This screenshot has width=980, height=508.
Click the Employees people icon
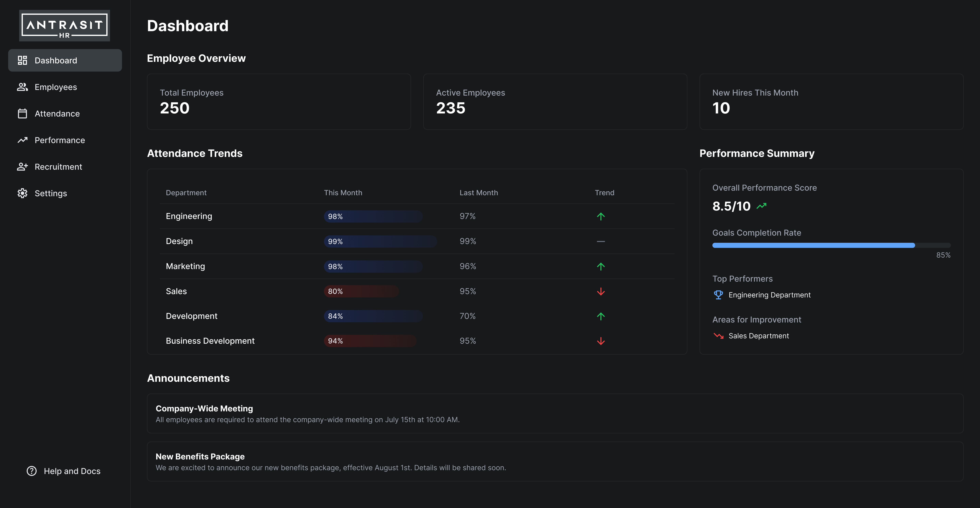[x=22, y=87]
